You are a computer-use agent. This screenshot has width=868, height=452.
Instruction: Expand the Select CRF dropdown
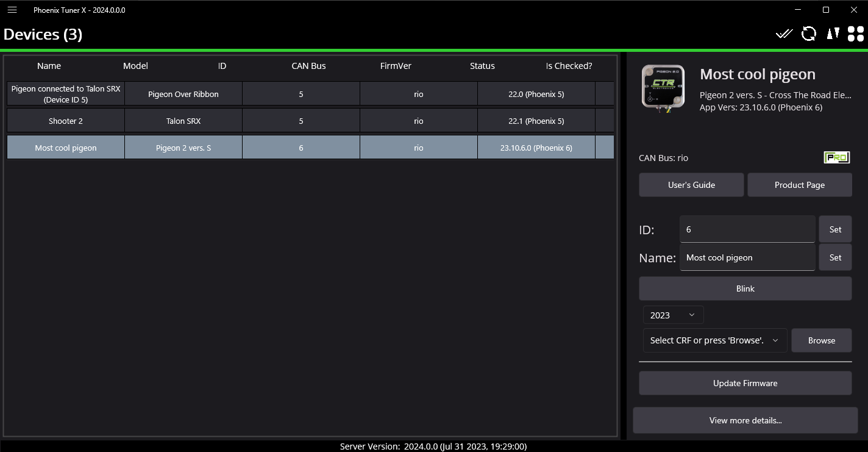click(x=715, y=340)
